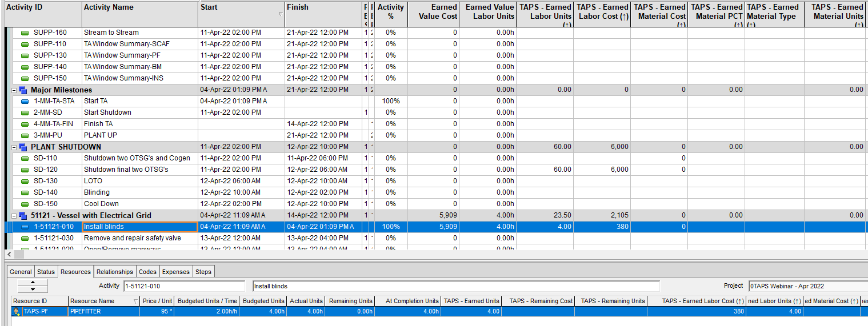
Task: Go to previous activity with up arrow
Action: tap(32, 283)
